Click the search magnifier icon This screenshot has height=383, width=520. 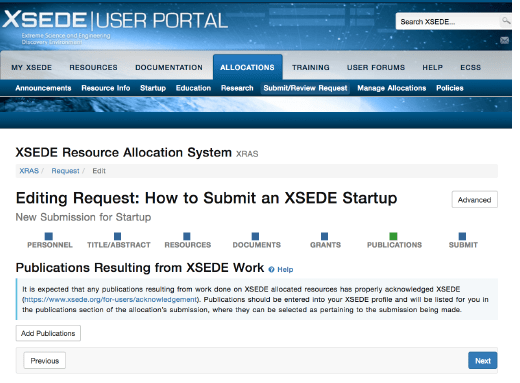[506, 21]
